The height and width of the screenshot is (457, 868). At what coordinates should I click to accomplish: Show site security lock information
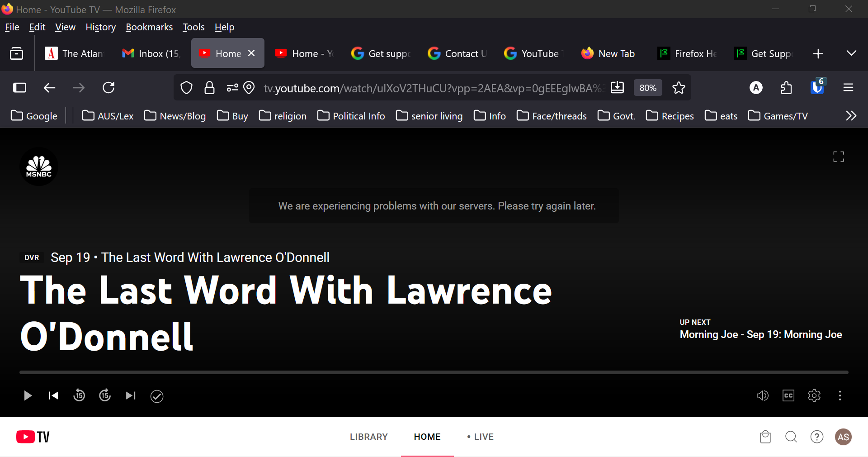pos(209,88)
